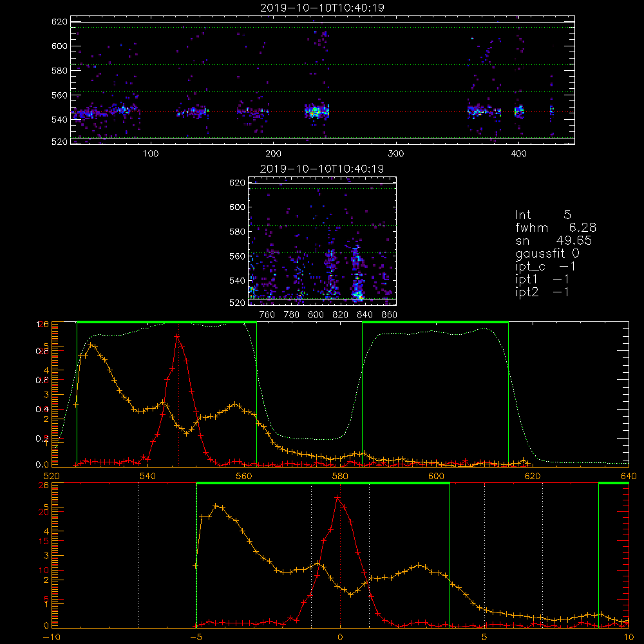Click the orange curve peak near 528
Screen dimensions: 644x644
coord(91,345)
